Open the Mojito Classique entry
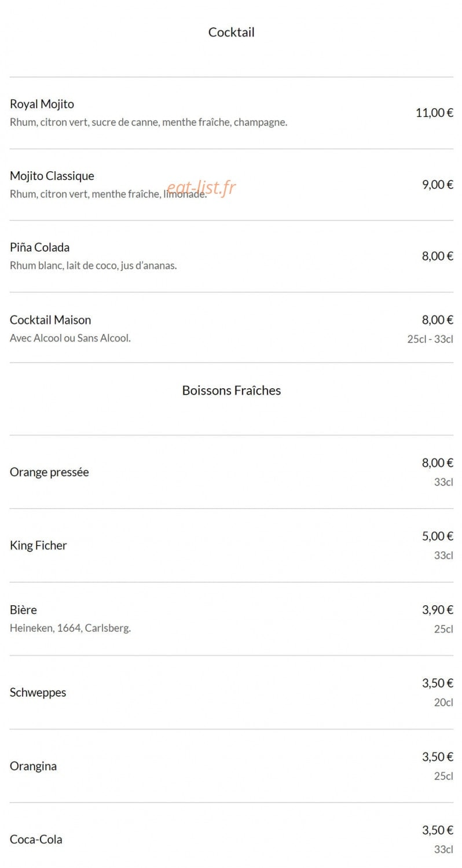The image size is (462, 868). 52,176
